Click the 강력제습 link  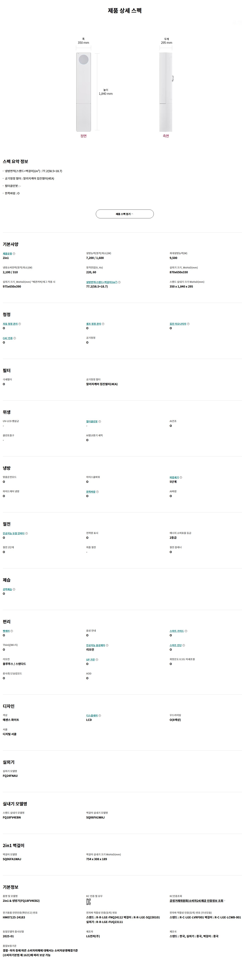click(x=7, y=589)
